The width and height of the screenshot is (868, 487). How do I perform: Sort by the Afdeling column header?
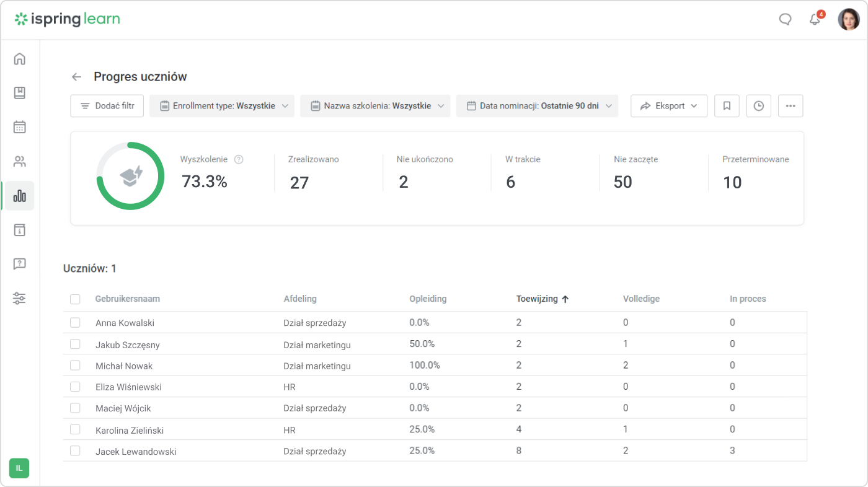[x=300, y=299]
